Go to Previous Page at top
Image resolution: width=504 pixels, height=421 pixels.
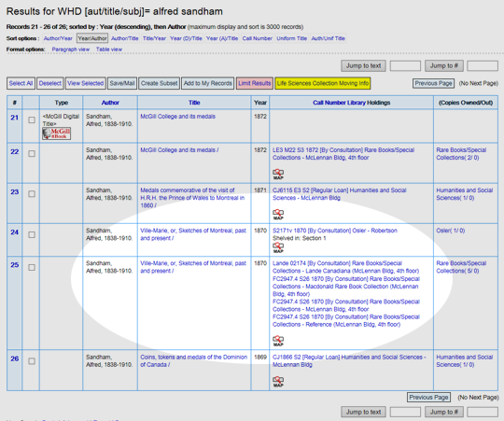click(x=433, y=83)
